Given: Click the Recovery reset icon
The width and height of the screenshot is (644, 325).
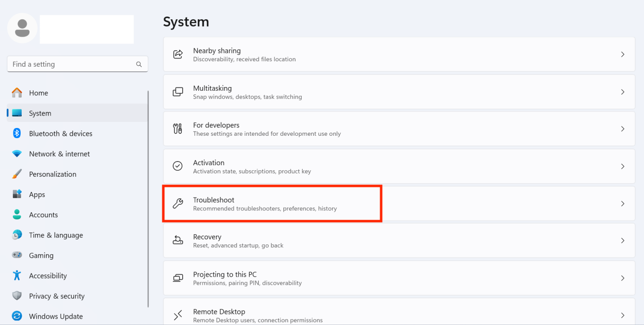Looking at the screenshot, I should [x=178, y=240].
